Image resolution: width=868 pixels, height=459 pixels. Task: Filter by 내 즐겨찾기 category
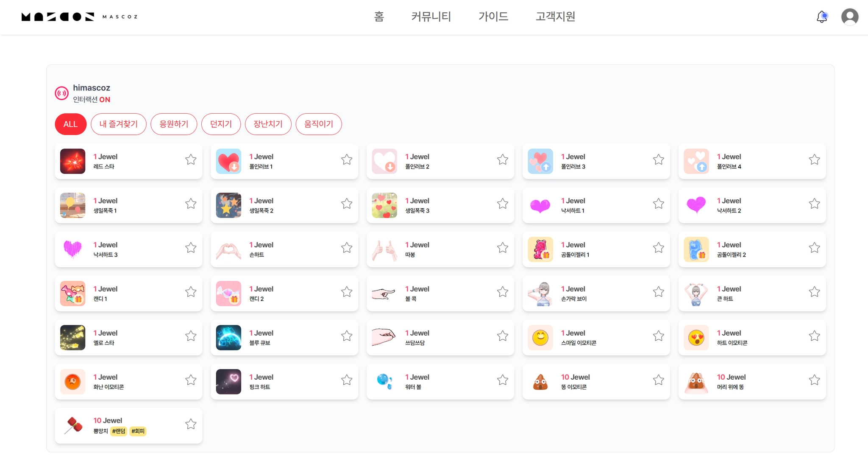point(118,124)
